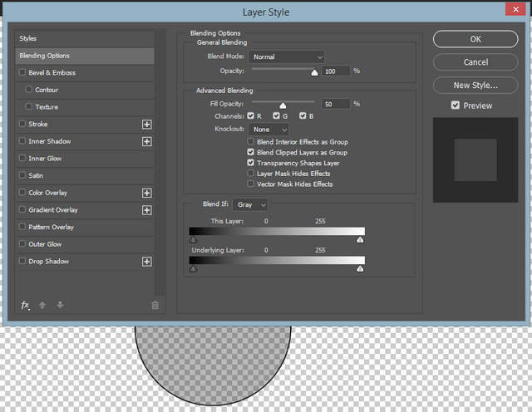Click the Fill Opacity slider handle
Screen dimensions: 532x412
pos(283,105)
